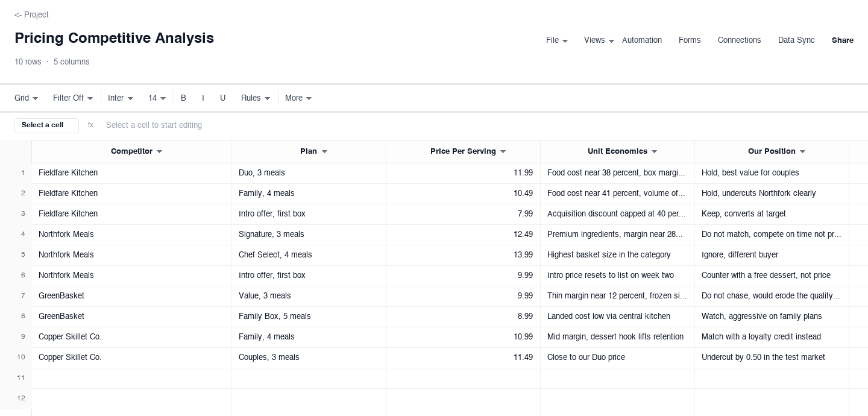
Task: Select the GreenBasket cell in row 7
Action: point(131,296)
